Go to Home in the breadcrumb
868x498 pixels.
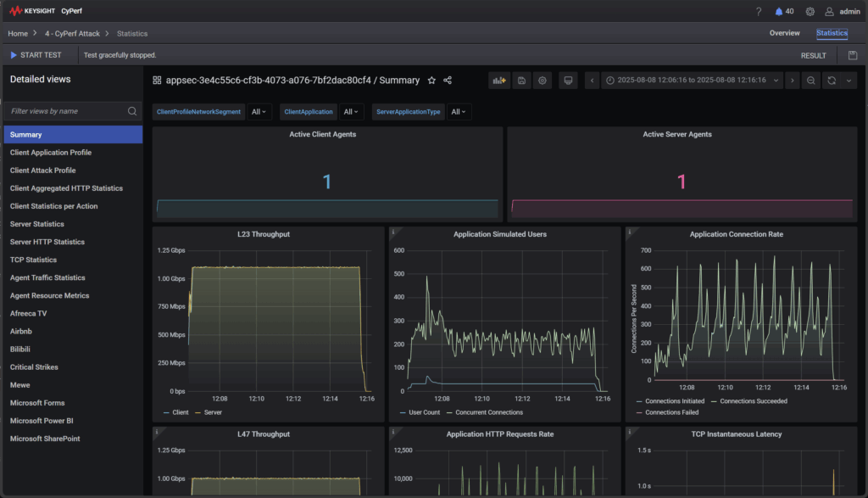pyautogui.click(x=18, y=34)
